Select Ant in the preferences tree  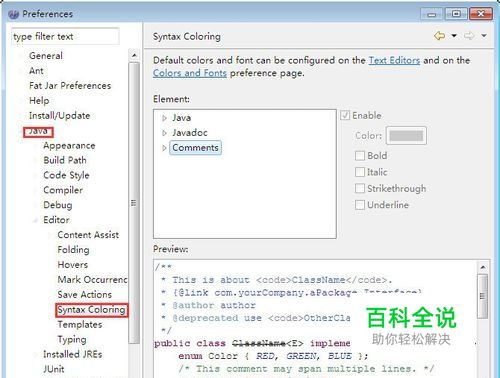point(36,71)
